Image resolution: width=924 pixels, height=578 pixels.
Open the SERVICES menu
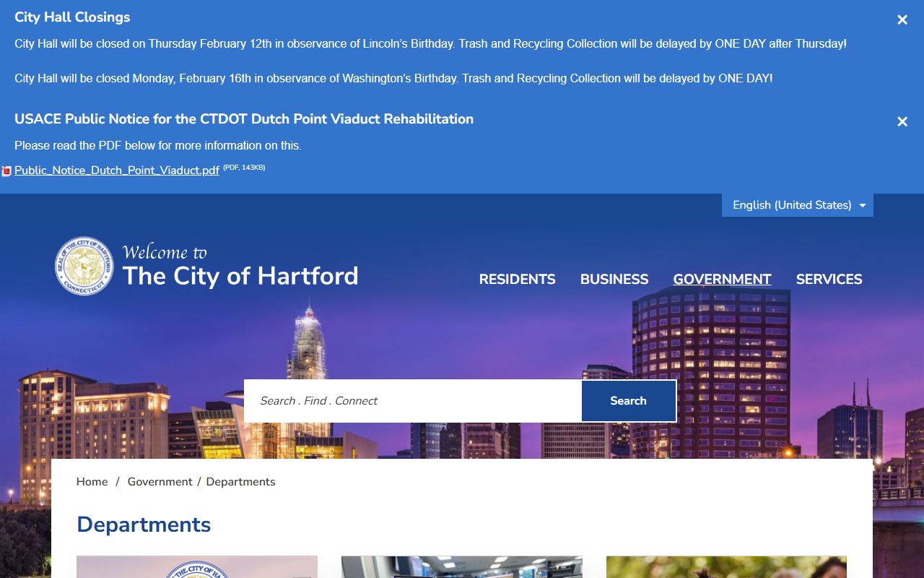tap(829, 280)
